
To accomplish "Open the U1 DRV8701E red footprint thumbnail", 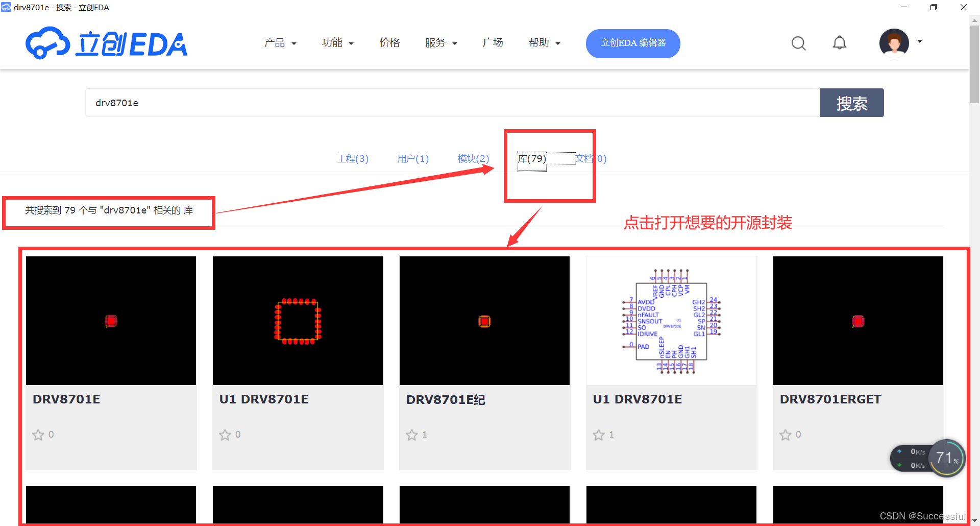I will pos(298,321).
